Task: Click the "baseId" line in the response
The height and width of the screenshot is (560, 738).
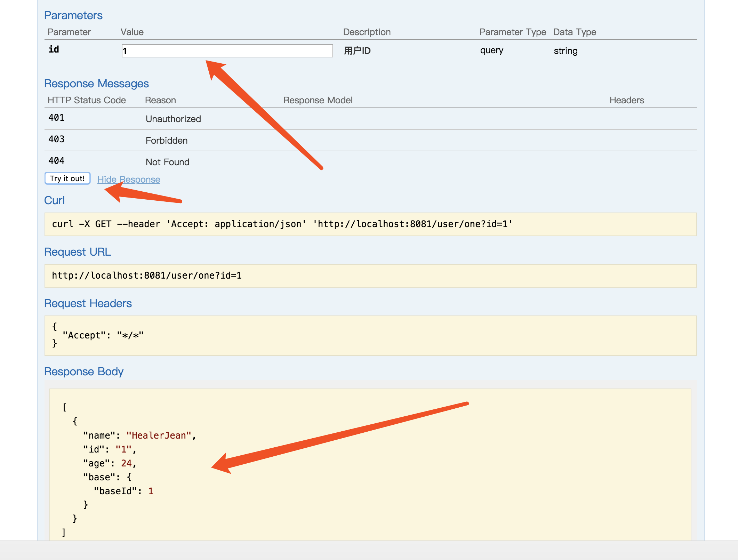Action: pyautogui.click(x=123, y=491)
